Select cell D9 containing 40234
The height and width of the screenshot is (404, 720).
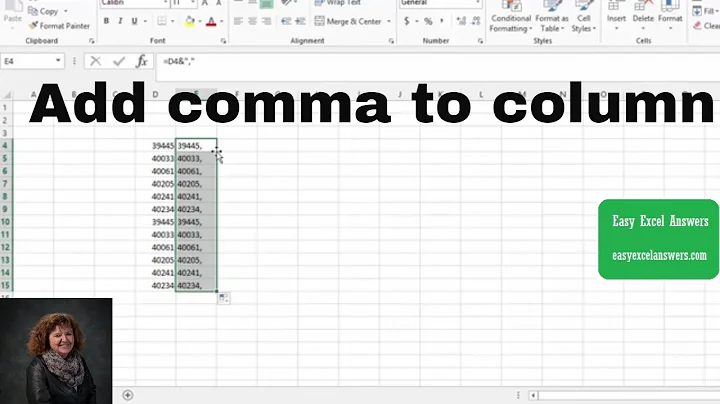(156, 209)
